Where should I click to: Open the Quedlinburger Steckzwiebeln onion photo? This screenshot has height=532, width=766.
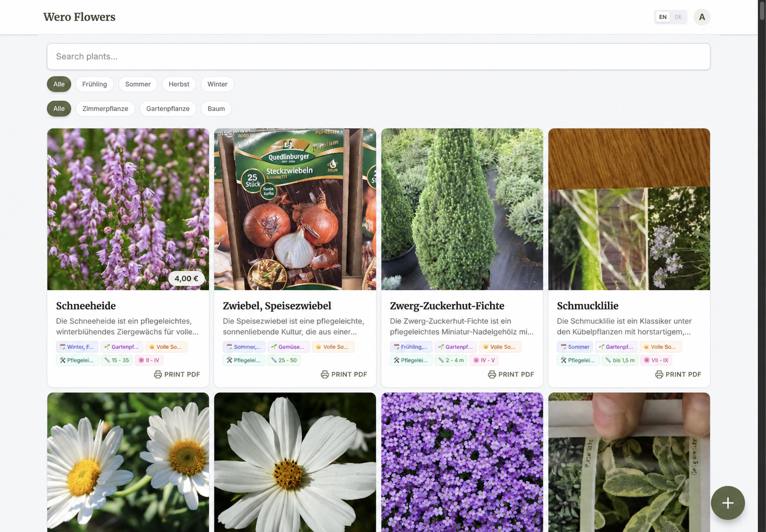click(x=295, y=209)
